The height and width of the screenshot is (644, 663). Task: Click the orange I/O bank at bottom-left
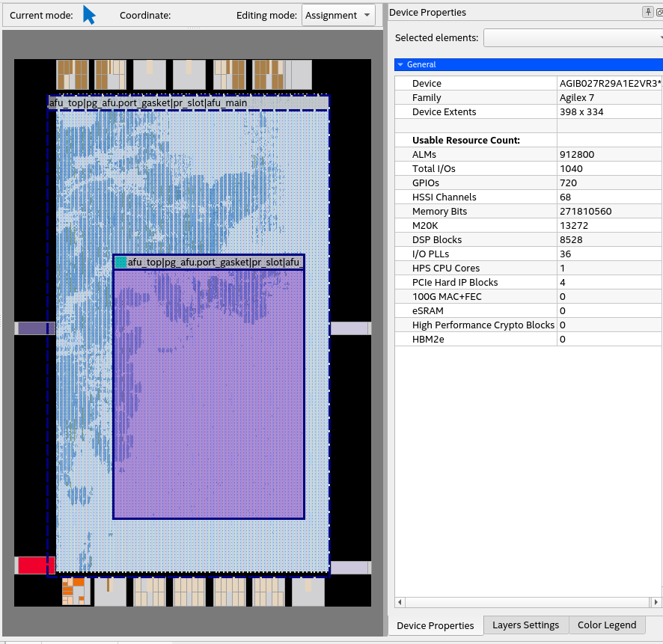[x=76, y=591]
